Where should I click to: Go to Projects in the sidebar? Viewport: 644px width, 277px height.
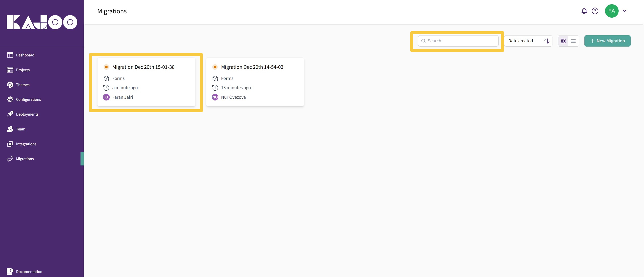[23, 70]
